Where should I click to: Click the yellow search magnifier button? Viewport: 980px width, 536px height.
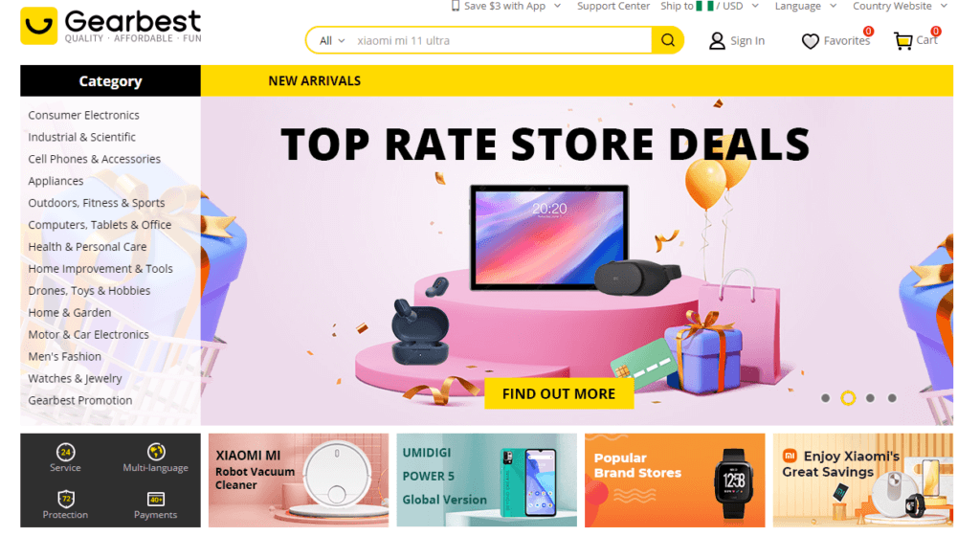point(667,40)
